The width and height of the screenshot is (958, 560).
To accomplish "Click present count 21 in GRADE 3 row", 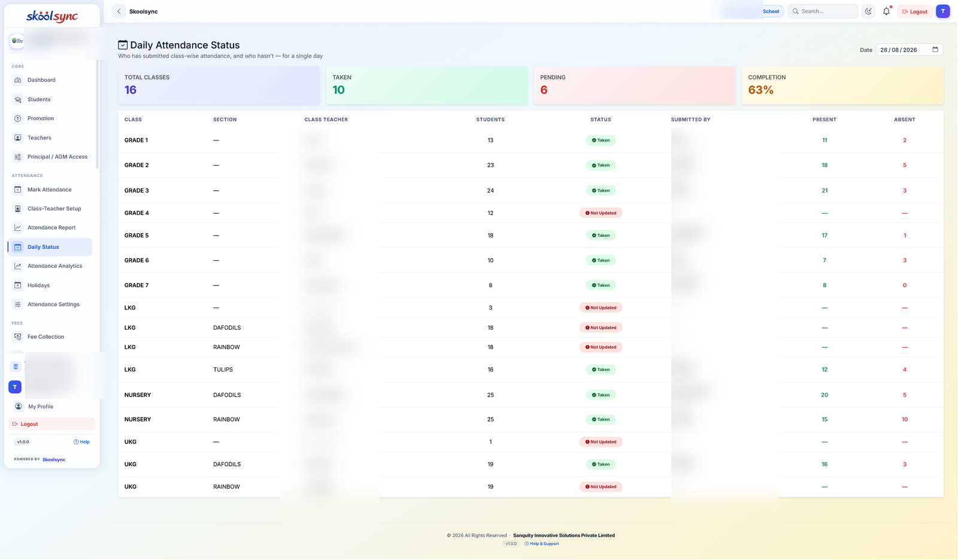I will pos(824,191).
